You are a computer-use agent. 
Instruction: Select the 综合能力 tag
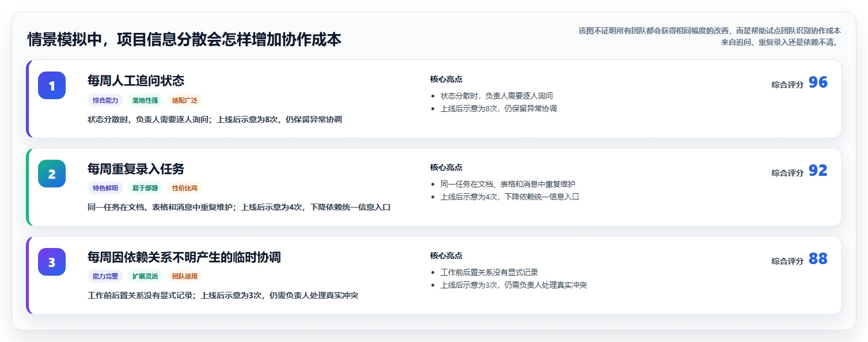pyautogui.click(x=105, y=100)
